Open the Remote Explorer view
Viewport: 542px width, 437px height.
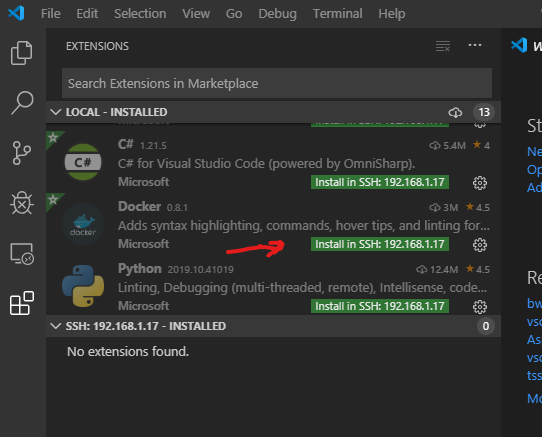coord(22,253)
